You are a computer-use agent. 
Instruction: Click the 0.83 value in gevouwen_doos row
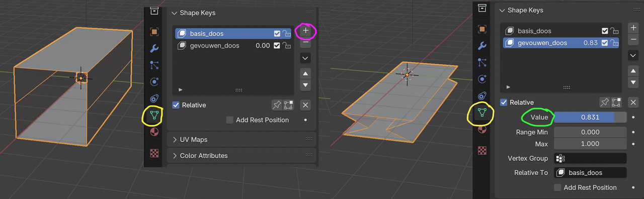(591, 43)
